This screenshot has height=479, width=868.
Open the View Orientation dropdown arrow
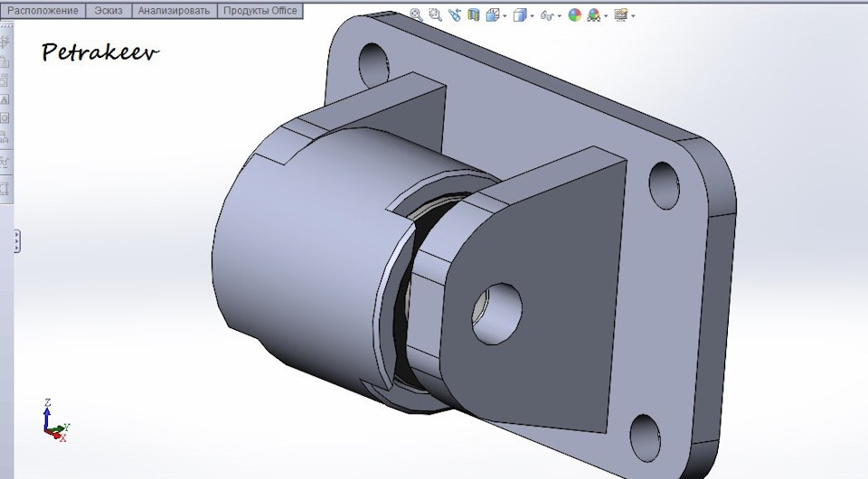click(505, 16)
